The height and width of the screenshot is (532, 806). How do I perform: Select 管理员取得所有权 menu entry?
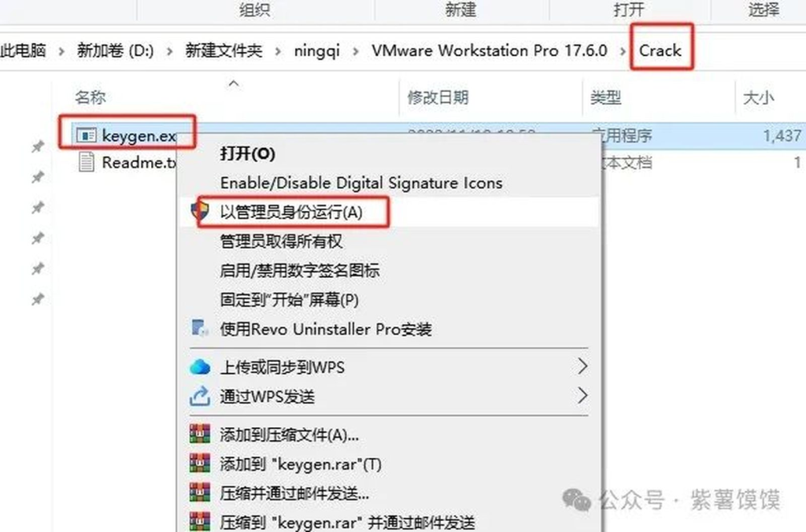(281, 241)
